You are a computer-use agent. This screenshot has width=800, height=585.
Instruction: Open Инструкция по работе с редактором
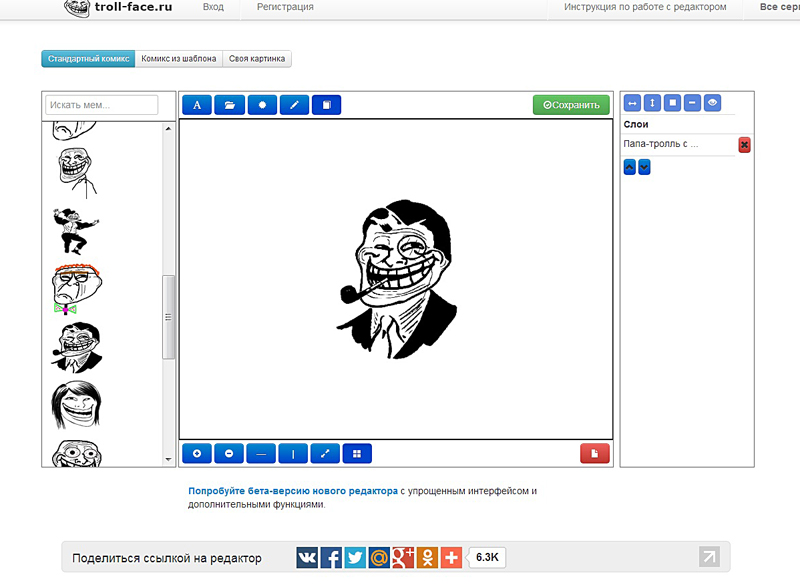(x=645, y=7)
